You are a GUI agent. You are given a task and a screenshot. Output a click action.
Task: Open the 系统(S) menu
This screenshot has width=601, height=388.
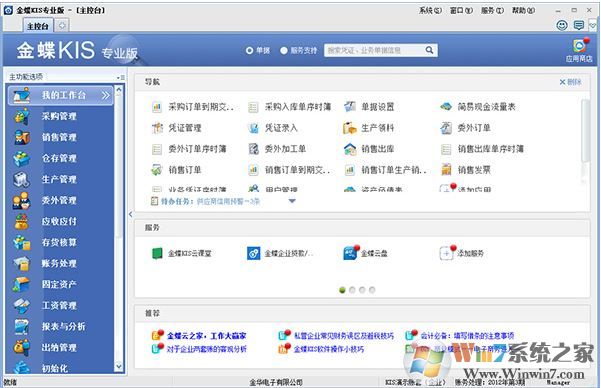click(x=430, y=10)
